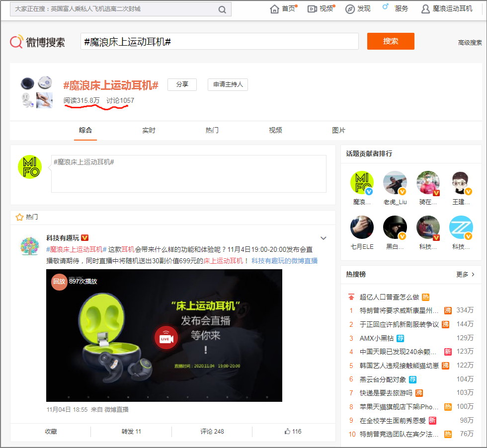Open contributor 王建 avatar
The image size is (487, 448).
tap(461, 183)
